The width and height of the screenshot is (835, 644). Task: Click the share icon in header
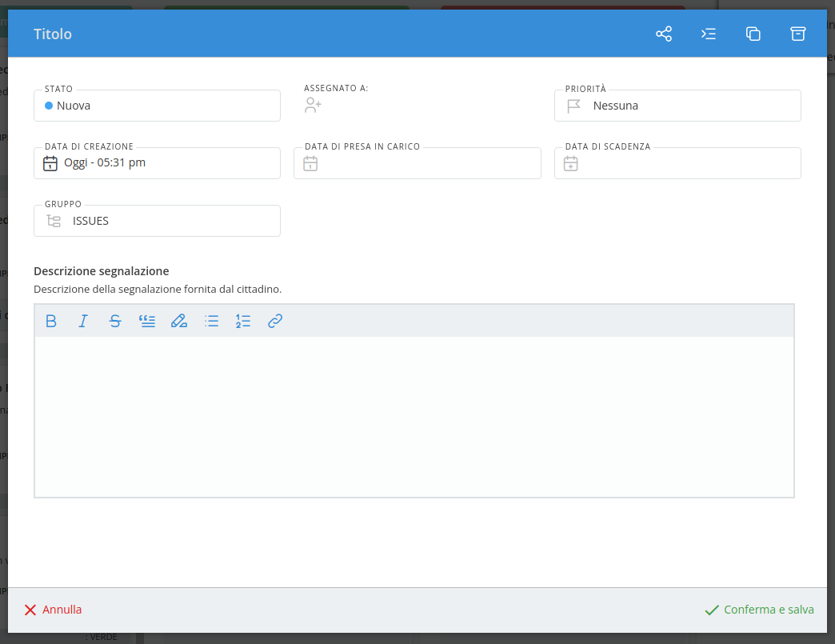coord(664,34)
